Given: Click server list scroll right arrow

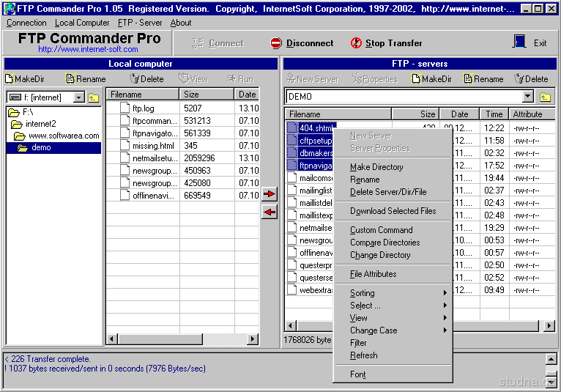Looking at the screenshot, I should coord(549,325).
